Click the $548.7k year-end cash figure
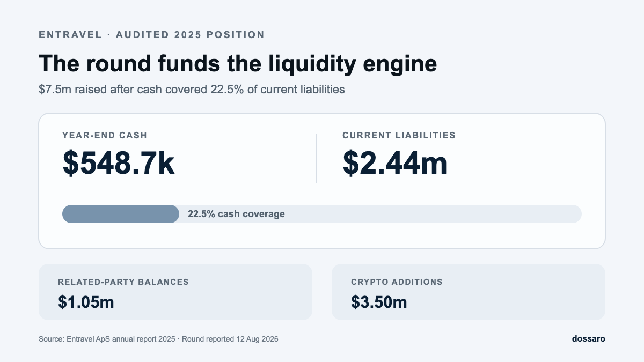 point(119,163)
